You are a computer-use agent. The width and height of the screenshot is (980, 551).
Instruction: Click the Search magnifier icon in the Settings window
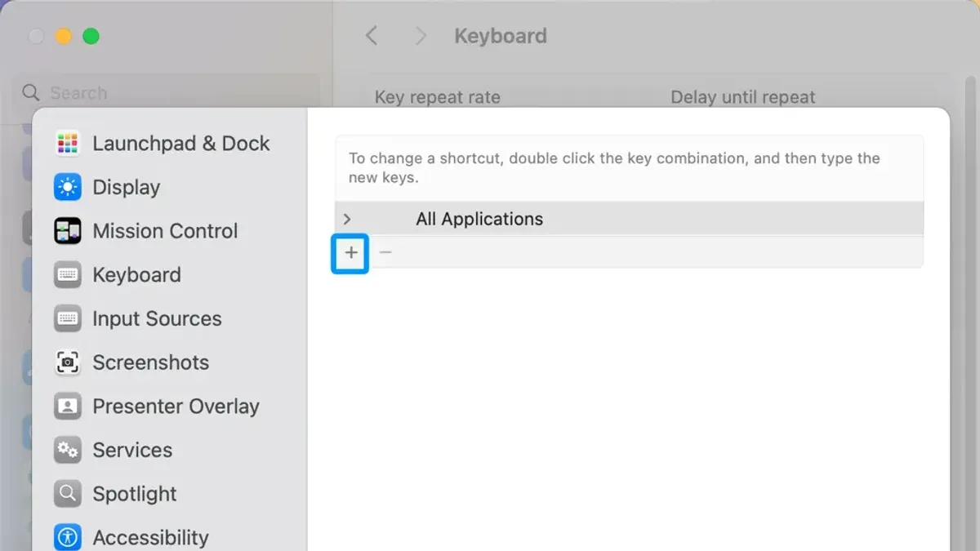(31, 93)
